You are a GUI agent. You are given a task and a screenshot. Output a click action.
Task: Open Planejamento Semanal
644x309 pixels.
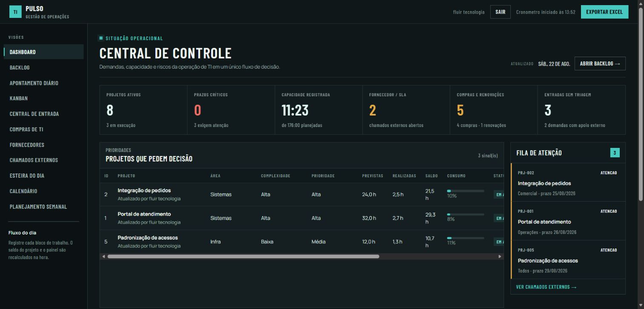pyautogui.click(x=44, y=207)
